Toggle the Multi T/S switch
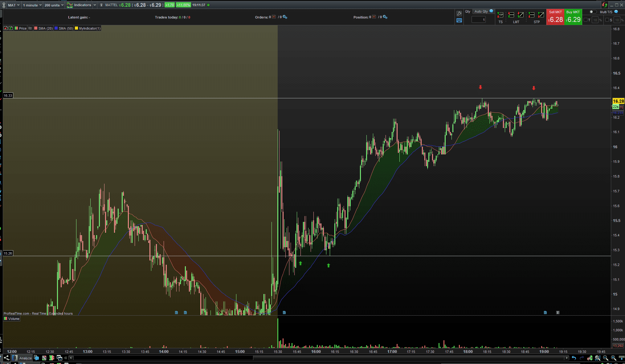This screenshot has height=364, width=625. [593, 12]
